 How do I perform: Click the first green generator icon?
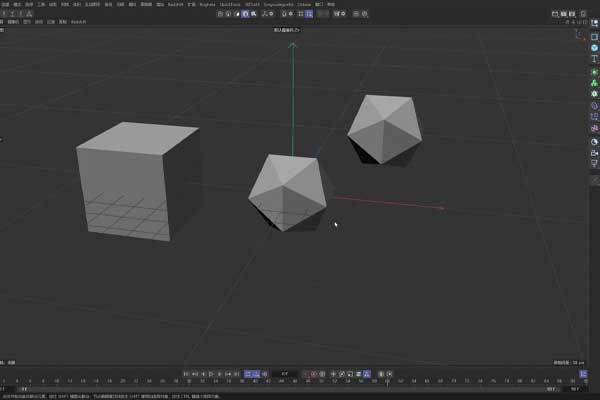point(594,72)
